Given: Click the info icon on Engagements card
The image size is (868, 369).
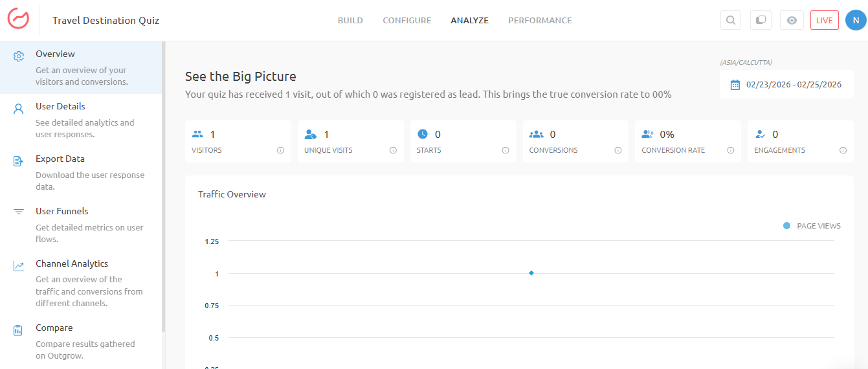Looking at the screenshot, I should (x=843, y=150).
